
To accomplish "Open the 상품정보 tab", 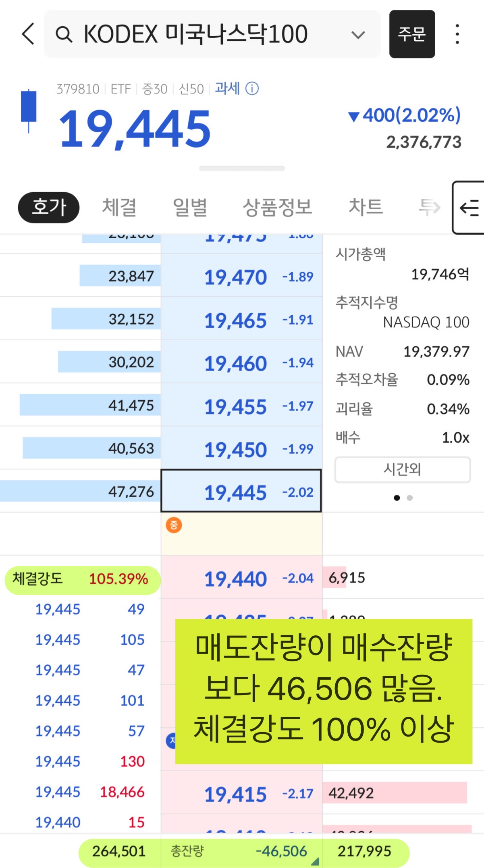I will point(278,207).
